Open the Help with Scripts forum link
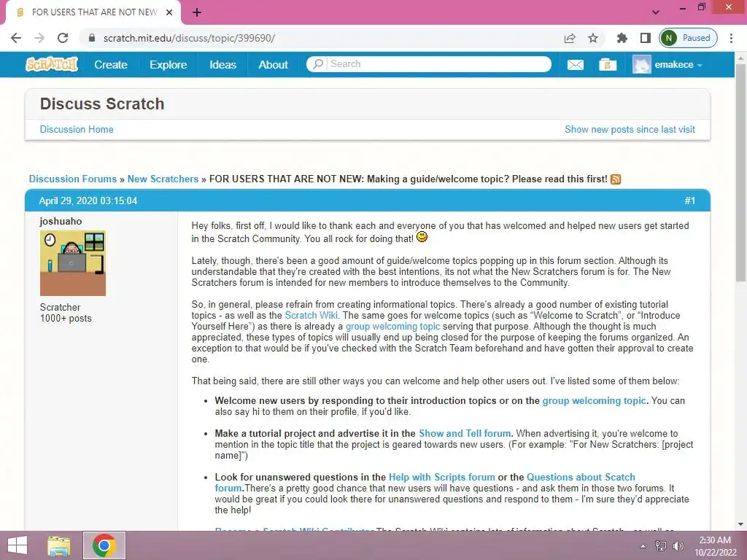The width and height of the screenshot is (747, 560). pyautogui.click(x=441, y=478)
